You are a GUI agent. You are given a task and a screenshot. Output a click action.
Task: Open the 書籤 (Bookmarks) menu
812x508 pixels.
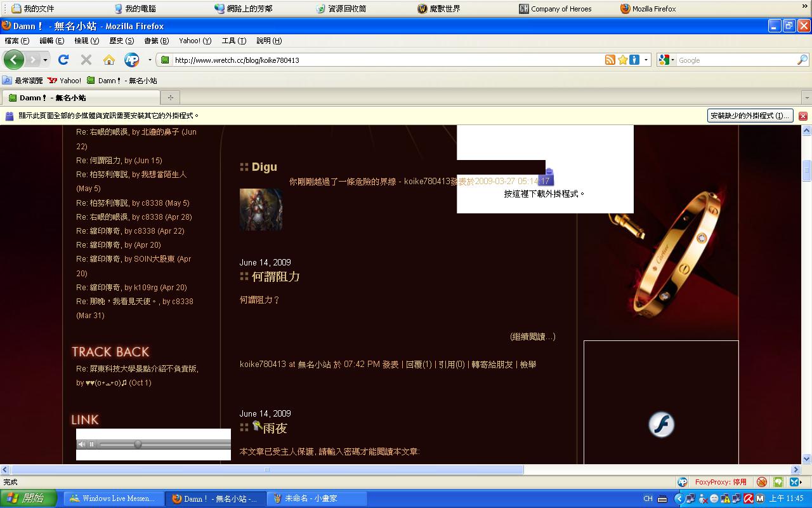coord(156,41)
